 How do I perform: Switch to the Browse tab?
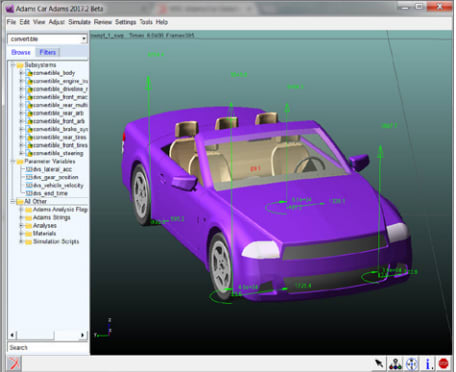[21, 52]
